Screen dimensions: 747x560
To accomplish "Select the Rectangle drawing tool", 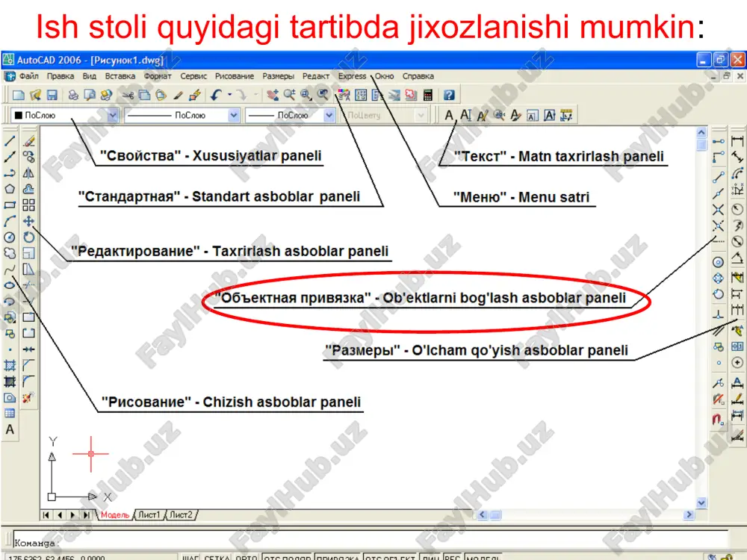I will [10, 205].
